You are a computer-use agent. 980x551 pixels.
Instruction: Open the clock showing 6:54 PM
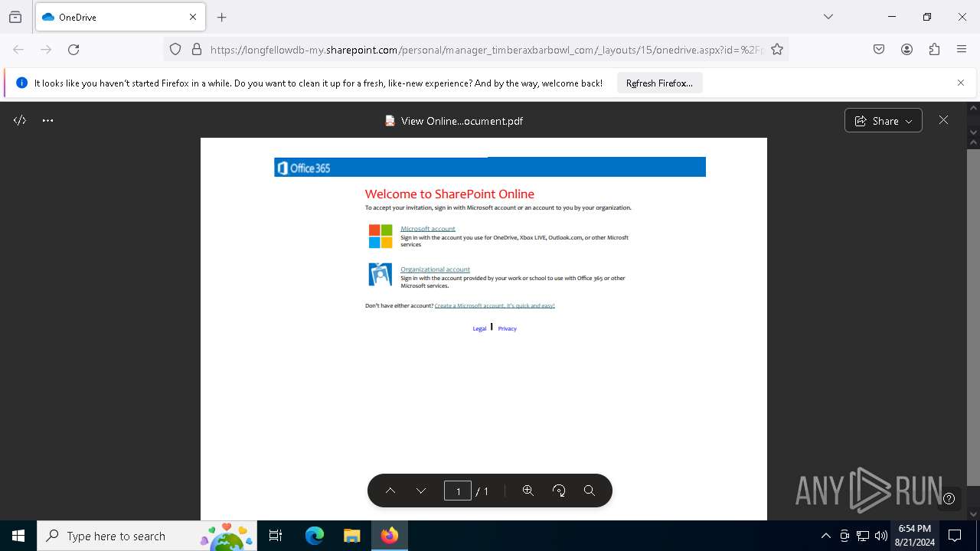914,536
